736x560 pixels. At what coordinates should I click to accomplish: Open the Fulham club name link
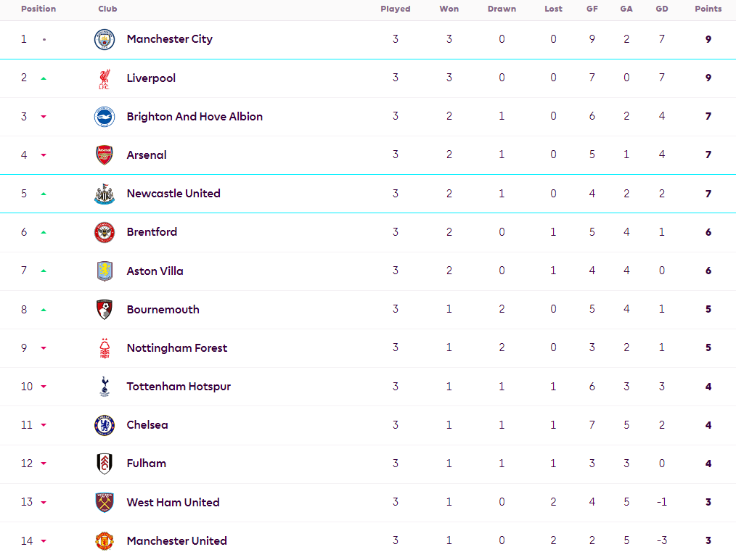146,464
